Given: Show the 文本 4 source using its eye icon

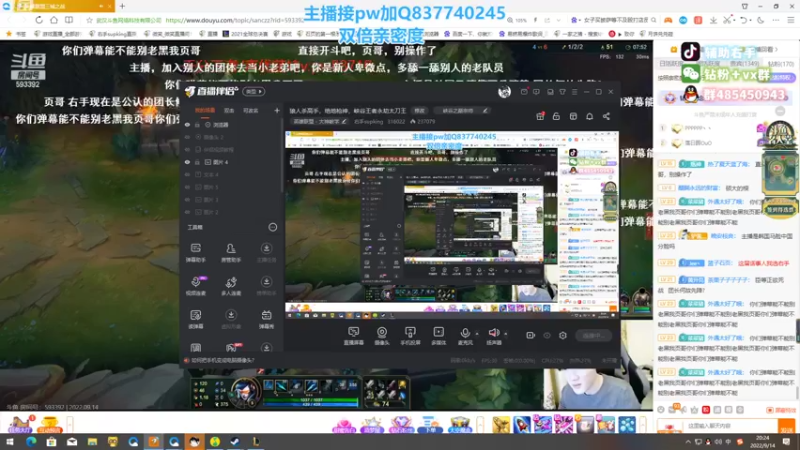Looking at the screenshot, I should (187, 174).
